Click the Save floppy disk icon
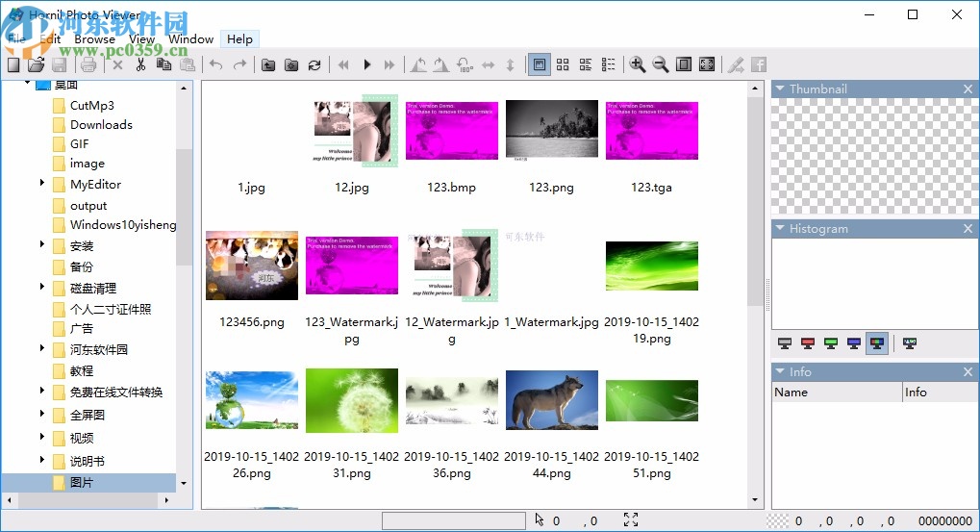This screenshot has height=532, width=980. (x=59, y=64)
